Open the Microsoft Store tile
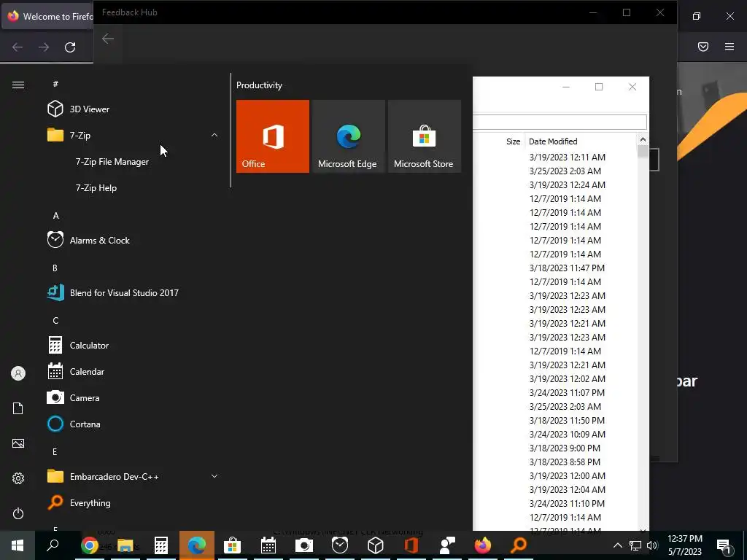 pos(425,136)
